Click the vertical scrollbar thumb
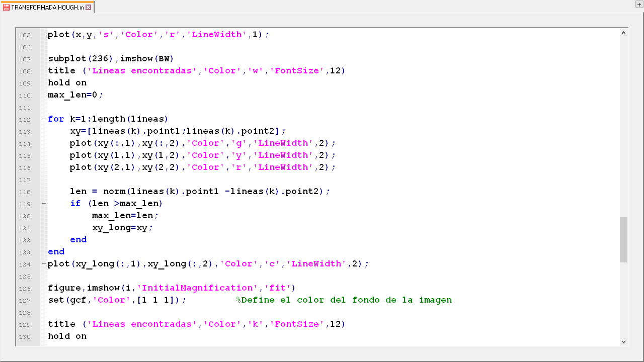This screenshot has height=362, width=644. click(x=624, y=239)
